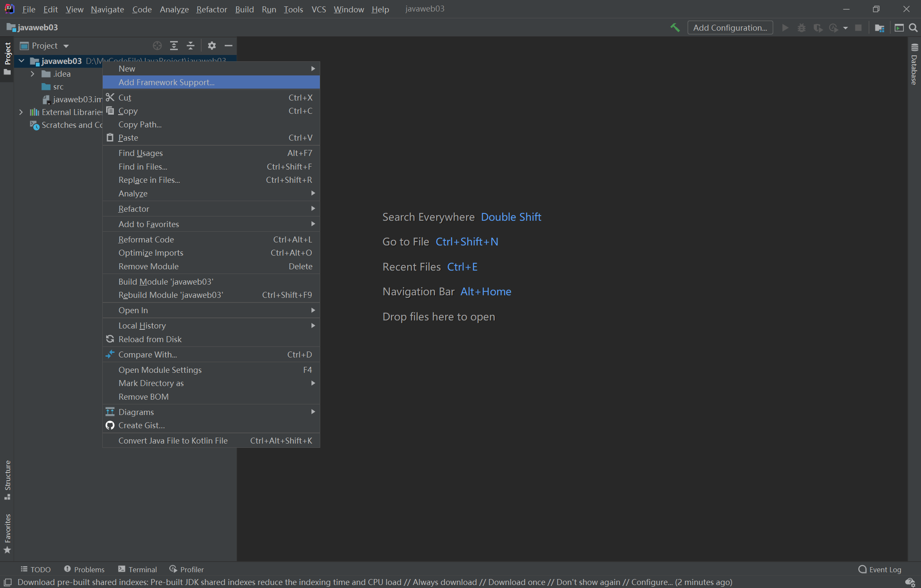The image size is (921, 588).
Task: Toggle the Structure side panel
Action: (x=7, y=479)
